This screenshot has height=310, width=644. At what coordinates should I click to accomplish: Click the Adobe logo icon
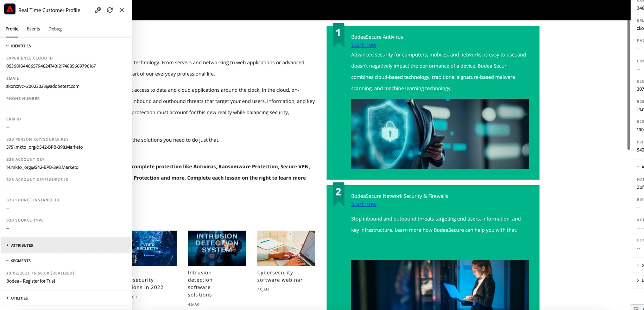click(x=10, y=9)
